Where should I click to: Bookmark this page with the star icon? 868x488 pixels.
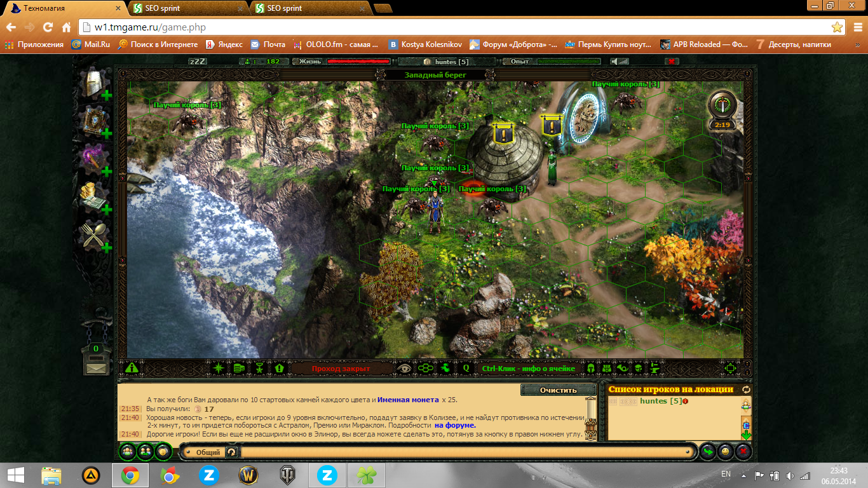pos(837,27)
